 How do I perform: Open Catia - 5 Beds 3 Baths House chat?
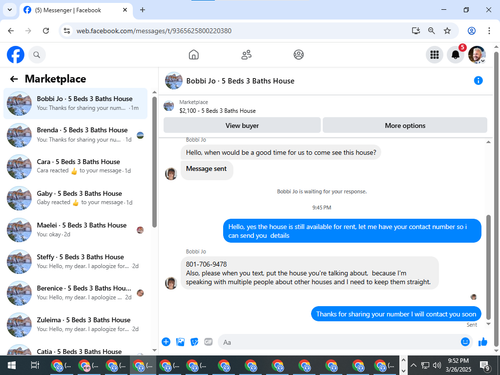(75, 350)
